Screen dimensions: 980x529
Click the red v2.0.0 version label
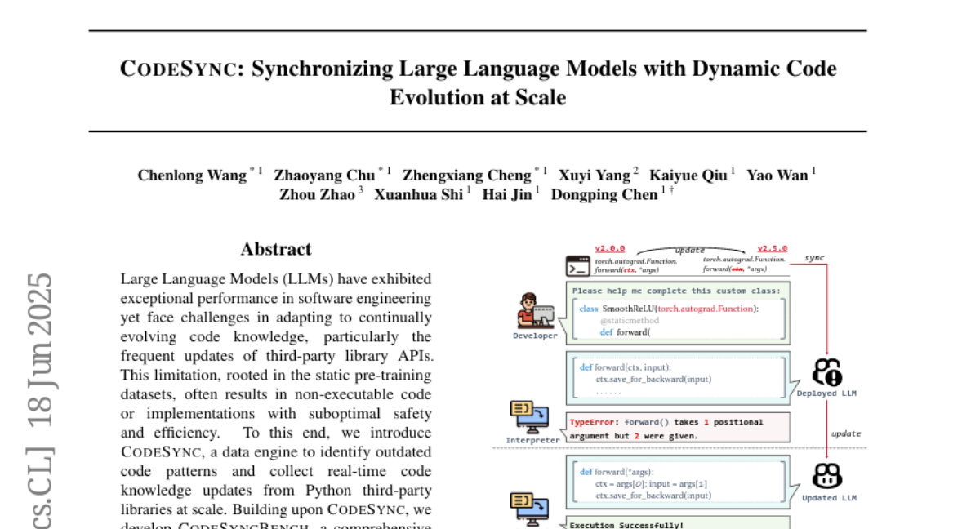point(609,248)
